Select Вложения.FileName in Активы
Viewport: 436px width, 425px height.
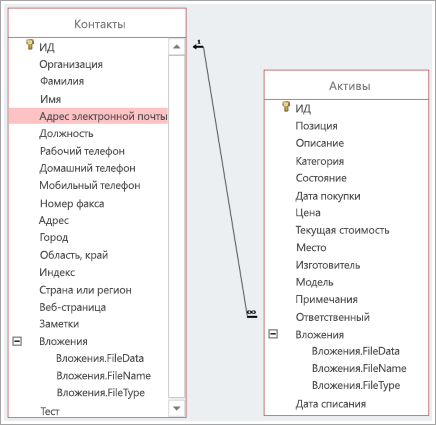359,368
